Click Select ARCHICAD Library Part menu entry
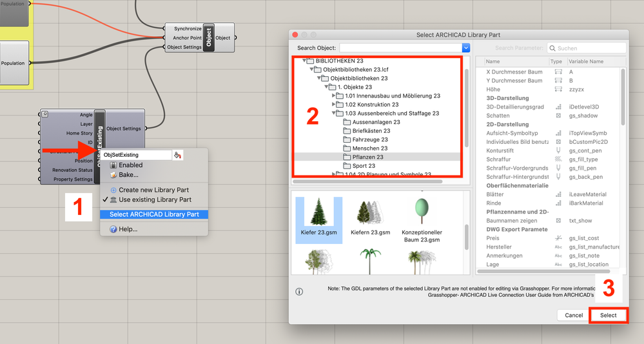Viewport: 644px width, 344px height. [154, 214]
